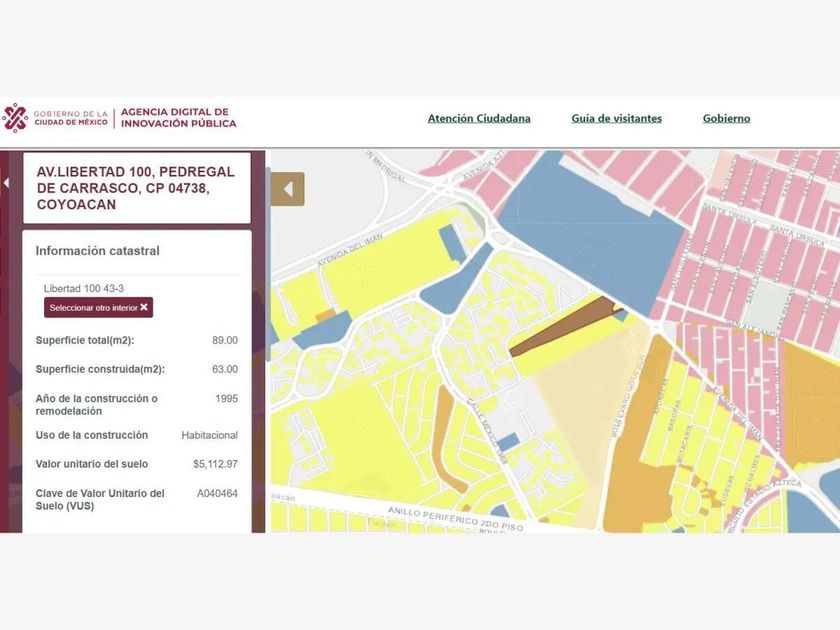Viewport: 840px width, 630px height.
Task: Click the Libertad 100 43-3 label
Action: [x=84, y=288]
